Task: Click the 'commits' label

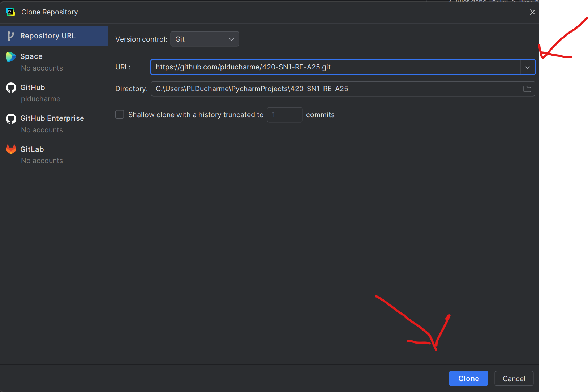Action: pos(320,115)
